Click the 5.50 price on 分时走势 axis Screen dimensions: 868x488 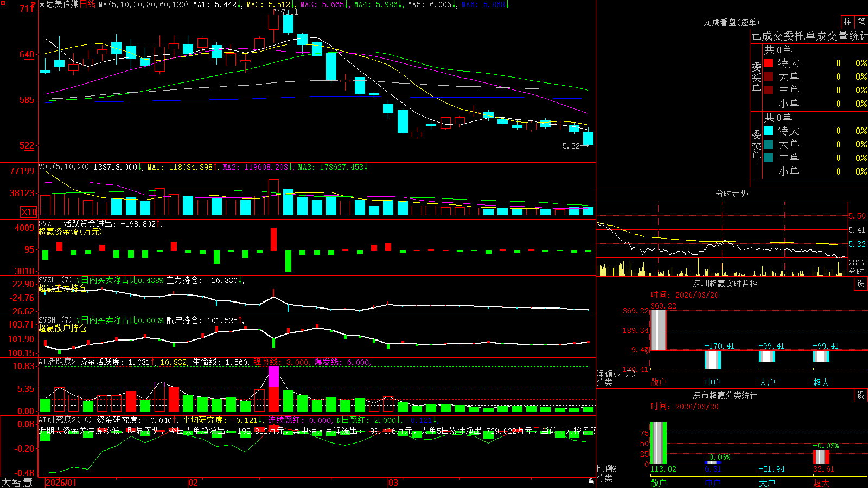(x=857, y=216)
